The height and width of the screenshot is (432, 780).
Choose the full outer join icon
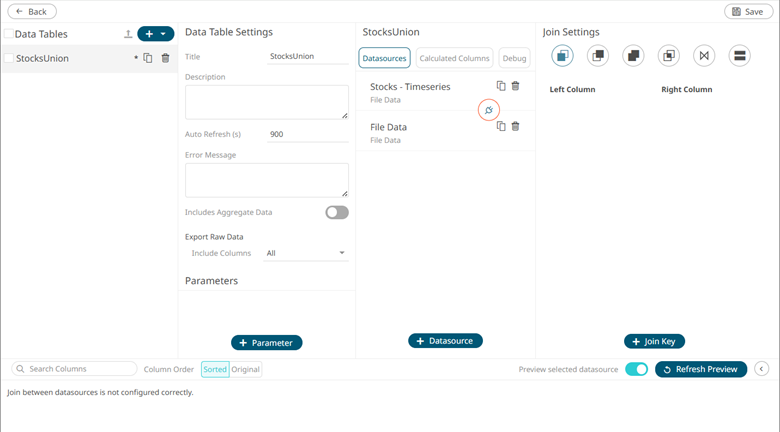(633, 56)
